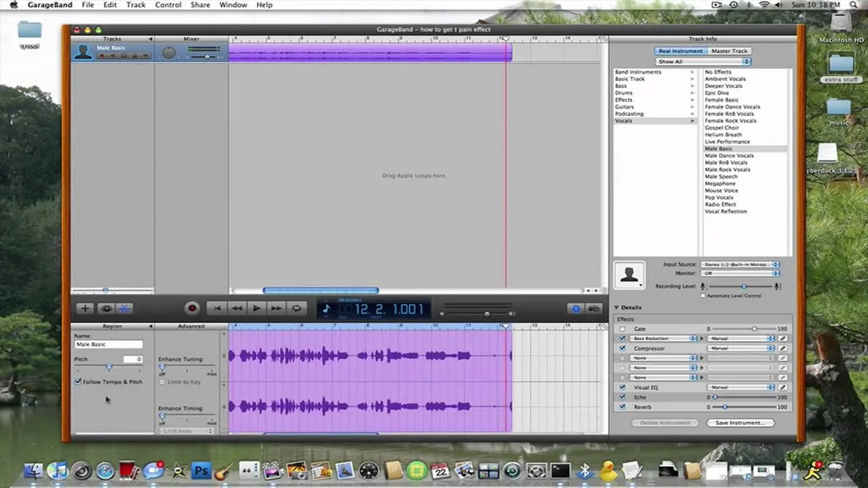Enable Automatic Level Control checkbox
This screenshot has height=488, width=868.
click(703, 296)
